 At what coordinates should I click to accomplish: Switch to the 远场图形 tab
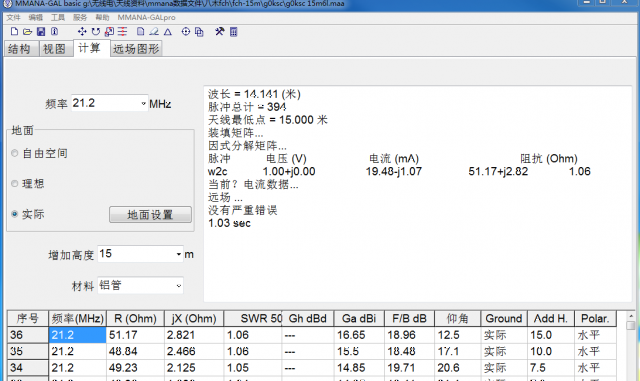pyautogui.click(x=136, y=49)
